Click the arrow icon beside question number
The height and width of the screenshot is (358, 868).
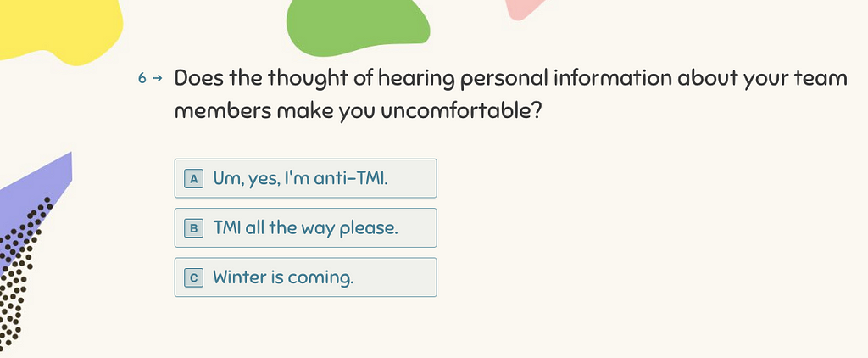[x=157, y=79]
